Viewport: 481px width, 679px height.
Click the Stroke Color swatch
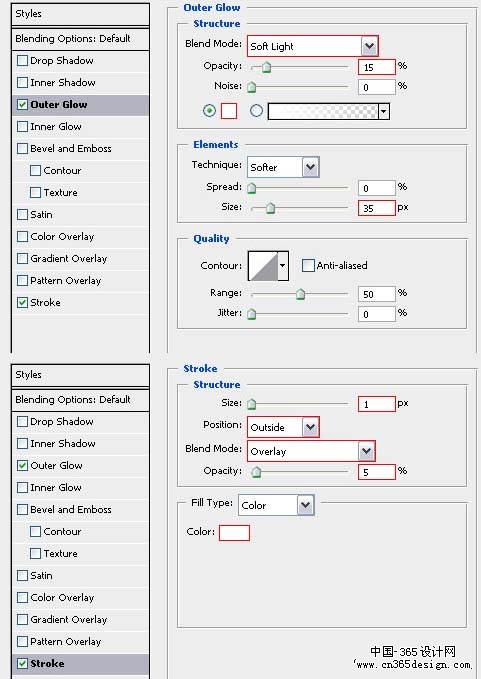point(234,533)
